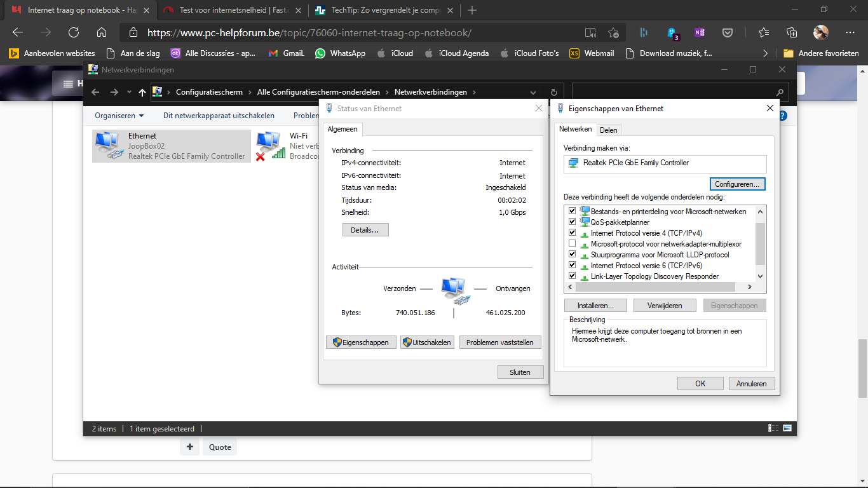Click the Explorer up-arrow navigation icon

(x=142, y=92)
